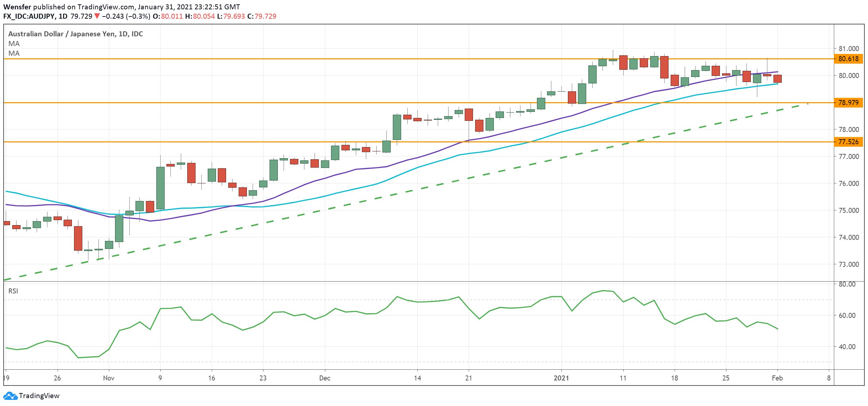Click the Wensfer author name

click(17, 7)
